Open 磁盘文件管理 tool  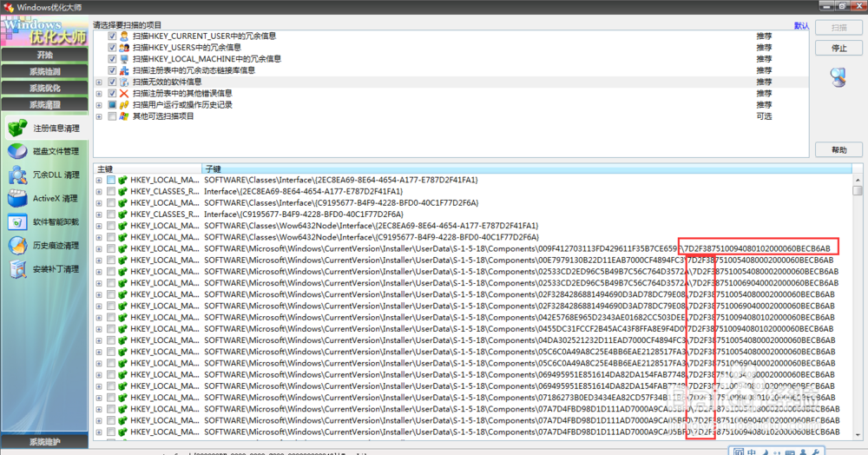pos(44,151)
